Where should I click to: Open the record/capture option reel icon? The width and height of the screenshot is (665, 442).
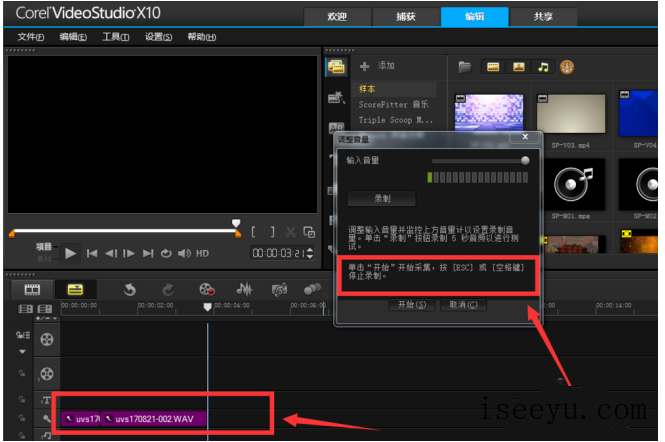(207, 289)
